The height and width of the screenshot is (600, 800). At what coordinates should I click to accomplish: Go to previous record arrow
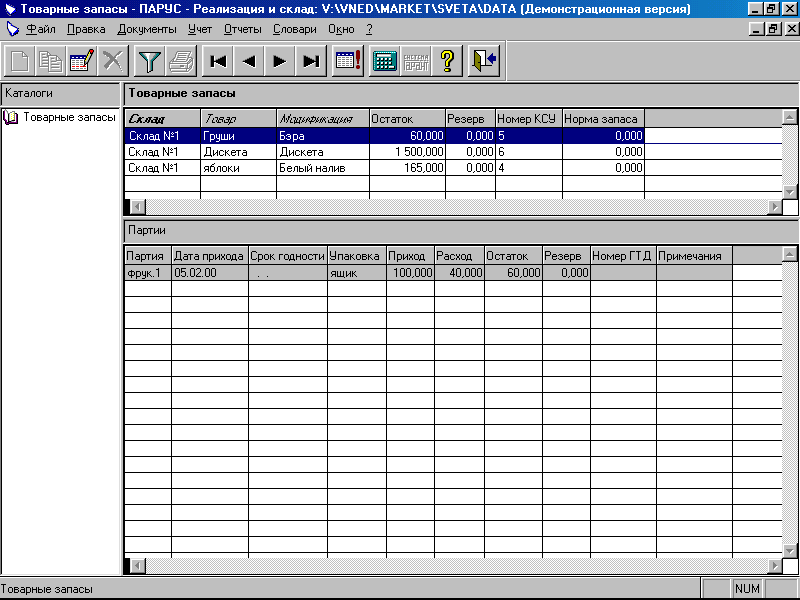pyautogui.click(x=249, y=61)
